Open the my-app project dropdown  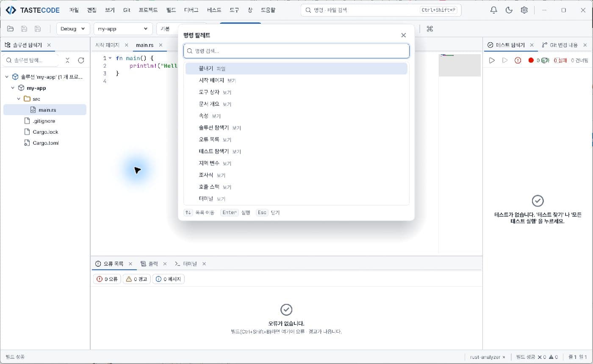(x=123, y=29)
